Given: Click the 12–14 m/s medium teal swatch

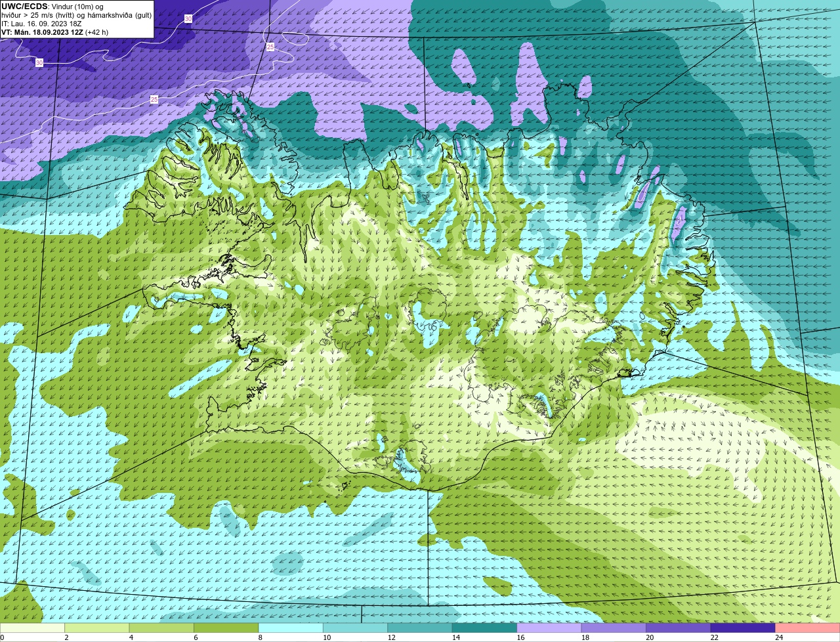Looking at the screenshot, I should (420, 628).
